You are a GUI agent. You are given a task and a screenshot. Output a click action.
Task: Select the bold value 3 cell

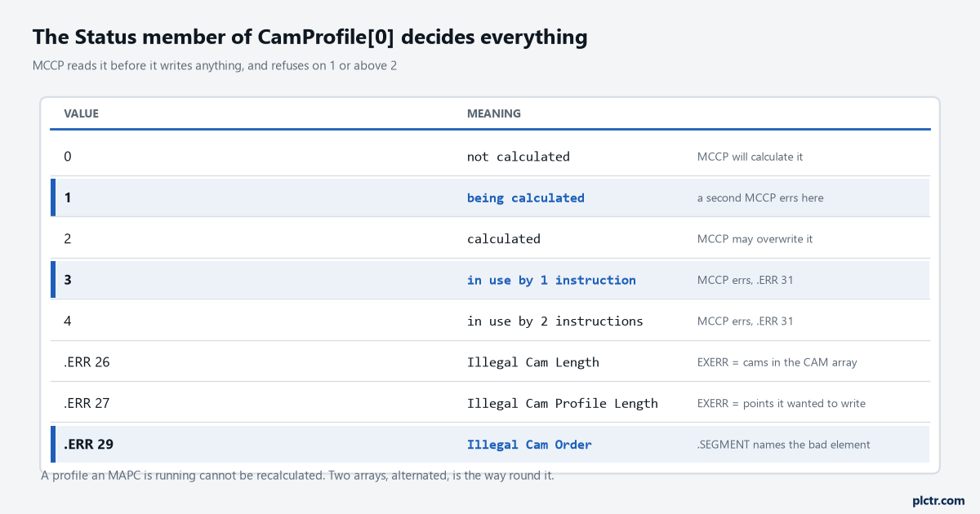tap(68, 280)
